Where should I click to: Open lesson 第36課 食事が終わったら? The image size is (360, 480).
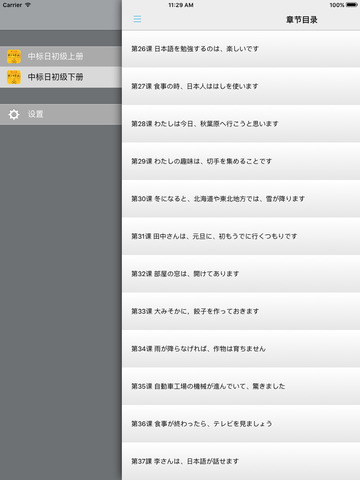click(x=241, y=424)
